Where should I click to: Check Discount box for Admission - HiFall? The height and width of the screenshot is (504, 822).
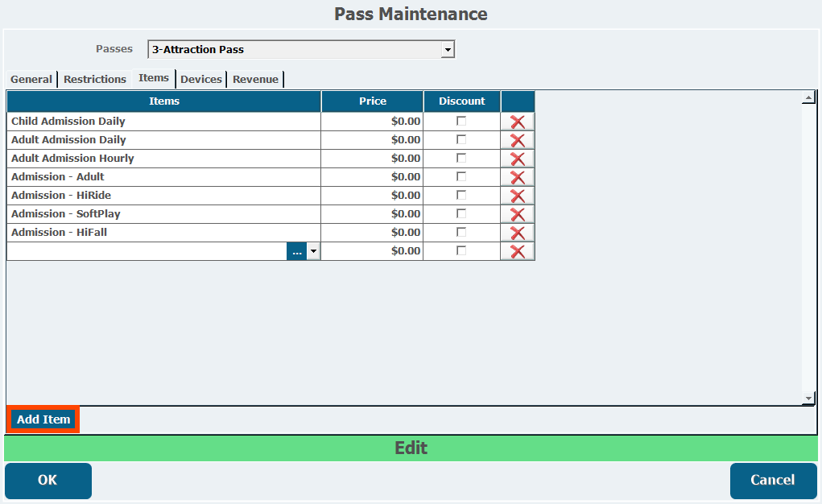click(461, 232)
